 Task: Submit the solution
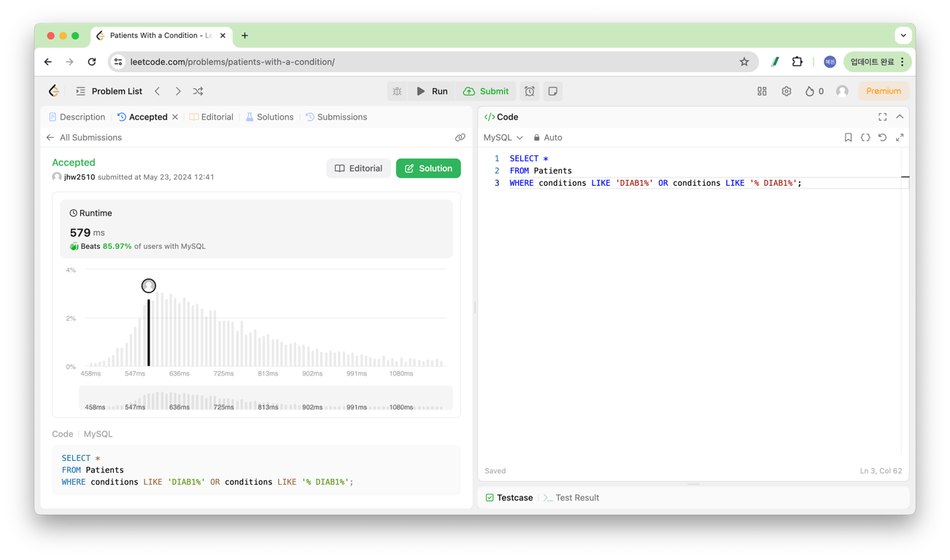pos(486,91)
